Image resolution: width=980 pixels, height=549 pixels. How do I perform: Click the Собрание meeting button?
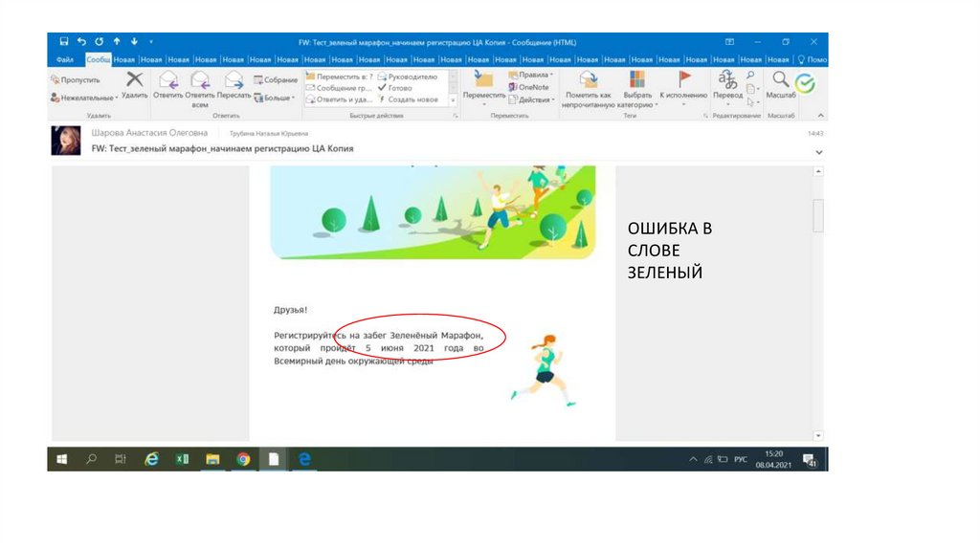[275, 80]
